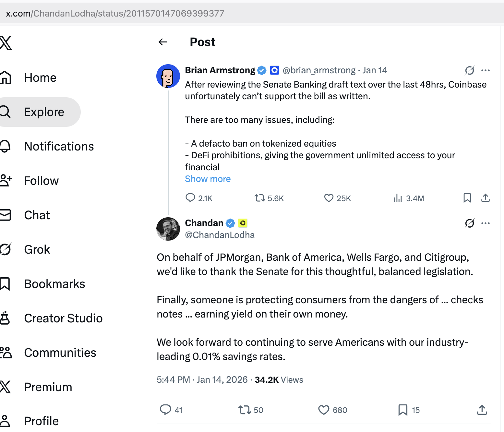Open Grok explain on Chandan's post
The width and height of the screenshot is (504, 432).
(x=469, y=223)
